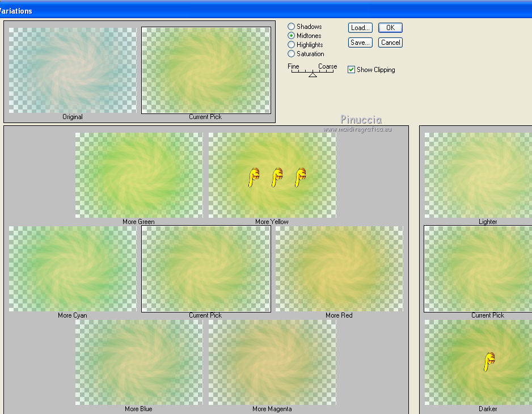Click the center Current Pick thumbnail
The height and width of the screenshot is (414, 532).
pos(206,269)
